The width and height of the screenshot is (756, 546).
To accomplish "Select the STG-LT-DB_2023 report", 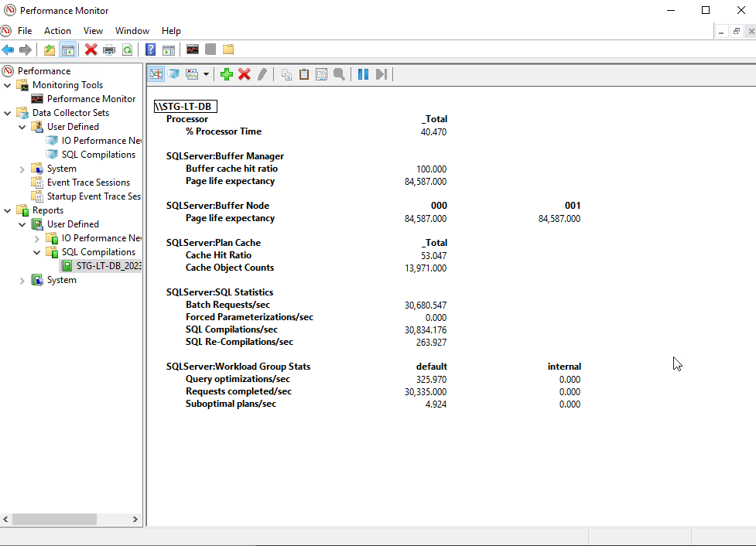I will [109, 266].
